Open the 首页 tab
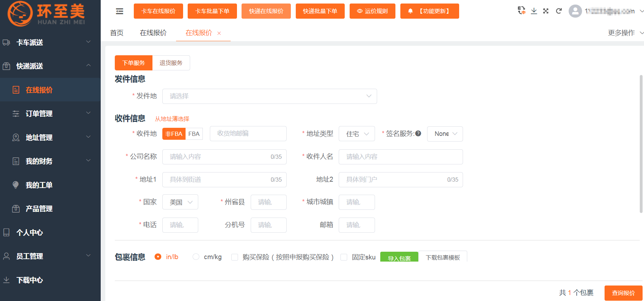Viewport: 644px width, 301px height. [x=117, y=33]
